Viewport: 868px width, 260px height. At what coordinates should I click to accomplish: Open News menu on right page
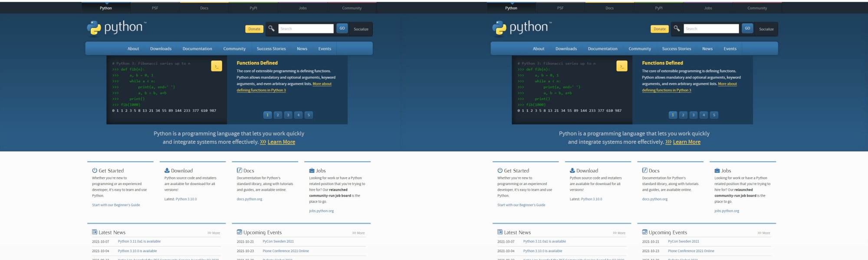click(x=707, y=49)
